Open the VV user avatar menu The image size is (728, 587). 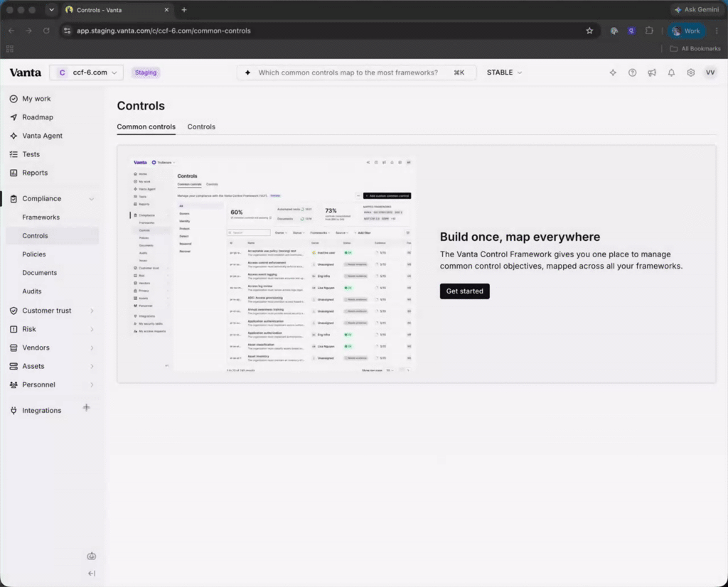click(710, 72)
